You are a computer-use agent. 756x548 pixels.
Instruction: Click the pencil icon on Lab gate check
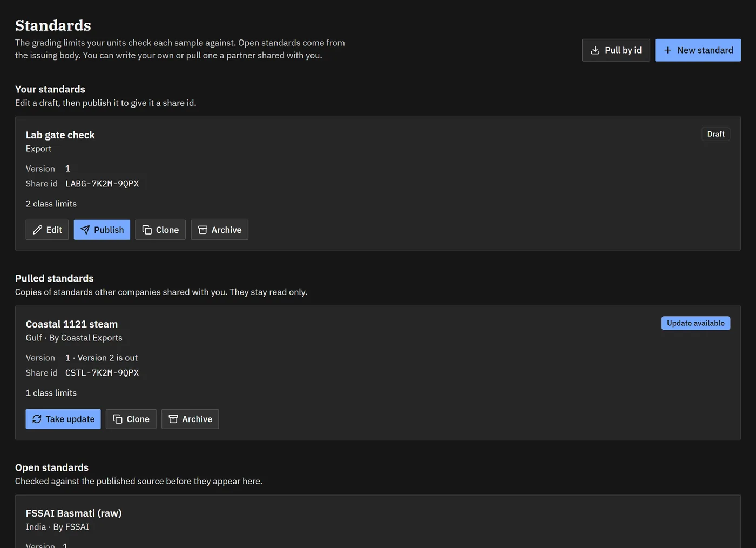tap(37, 230)
